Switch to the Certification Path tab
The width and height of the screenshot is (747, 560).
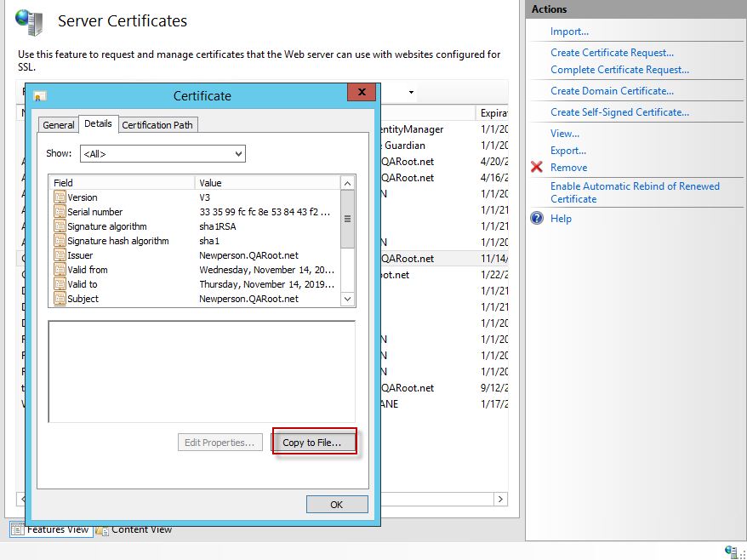pyautogui.click(x=157, y=124)
